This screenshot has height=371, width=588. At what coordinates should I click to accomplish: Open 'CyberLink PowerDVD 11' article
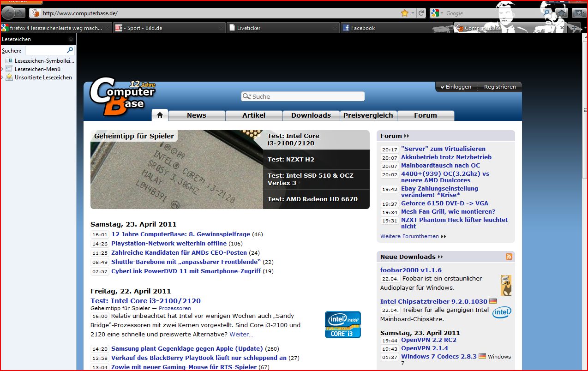pyautogui.click(x=186, y=271)
